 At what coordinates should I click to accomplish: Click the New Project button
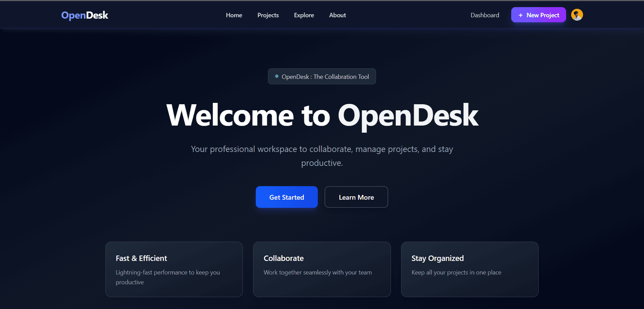click(538, 15)
